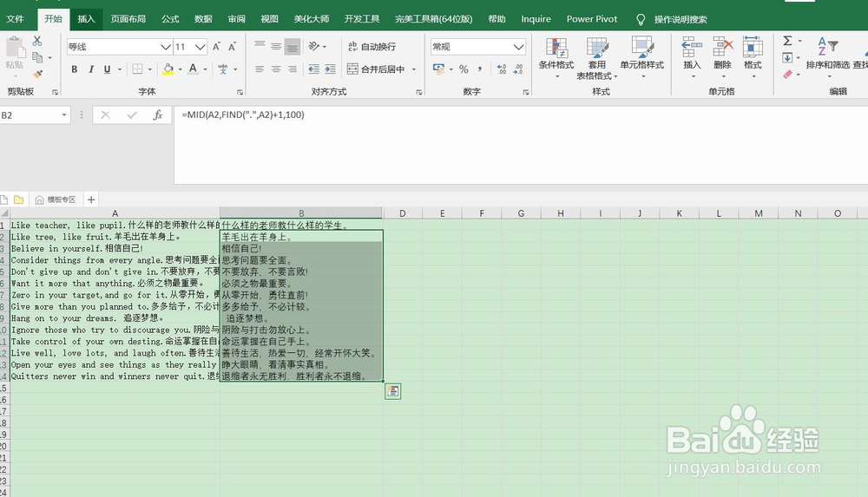Image resolution: width=868 pixels, height=497 pixels.
Task: Apply comma style
Action: tap(479, 69)
